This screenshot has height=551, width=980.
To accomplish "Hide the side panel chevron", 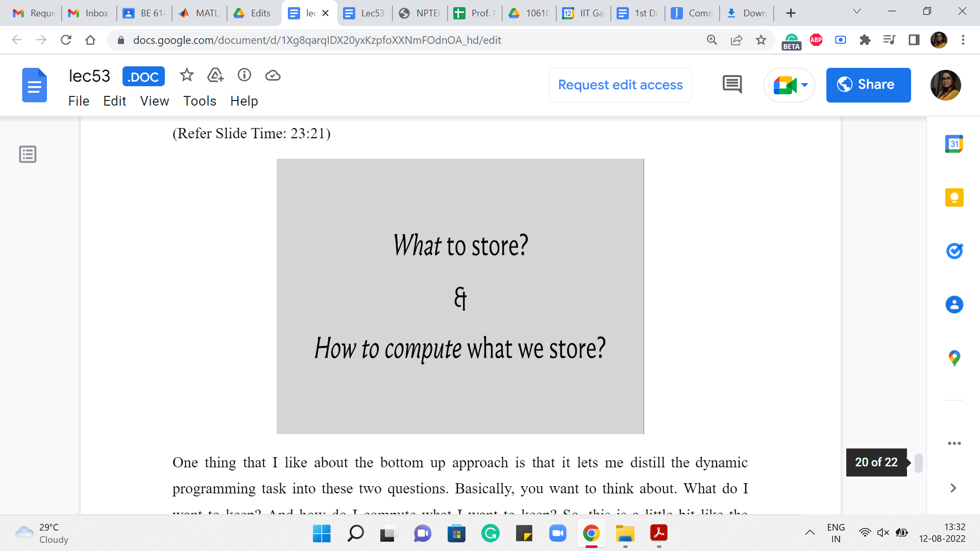I will click(x=952, y=488).
